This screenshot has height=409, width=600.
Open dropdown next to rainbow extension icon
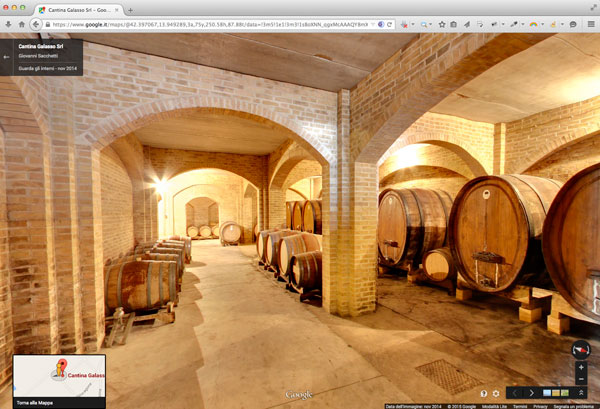tap(542, 24)
